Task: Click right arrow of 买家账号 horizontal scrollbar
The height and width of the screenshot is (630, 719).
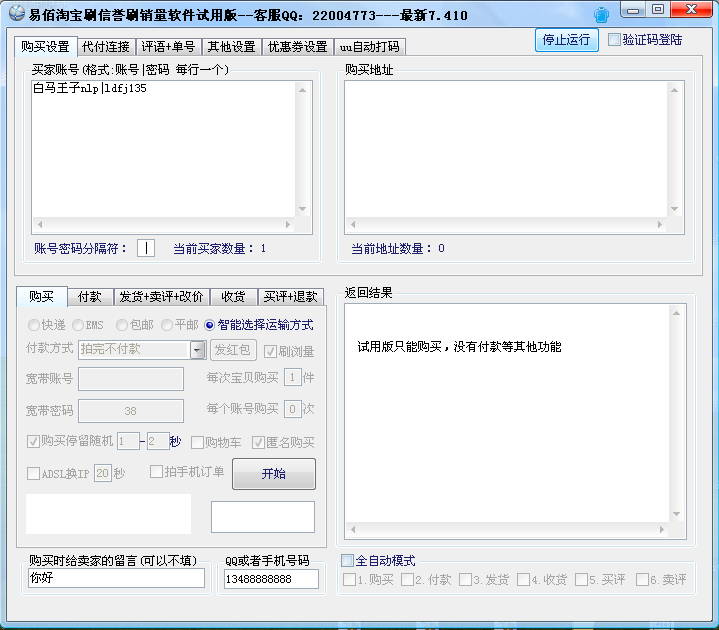Action: click(288, 224)
